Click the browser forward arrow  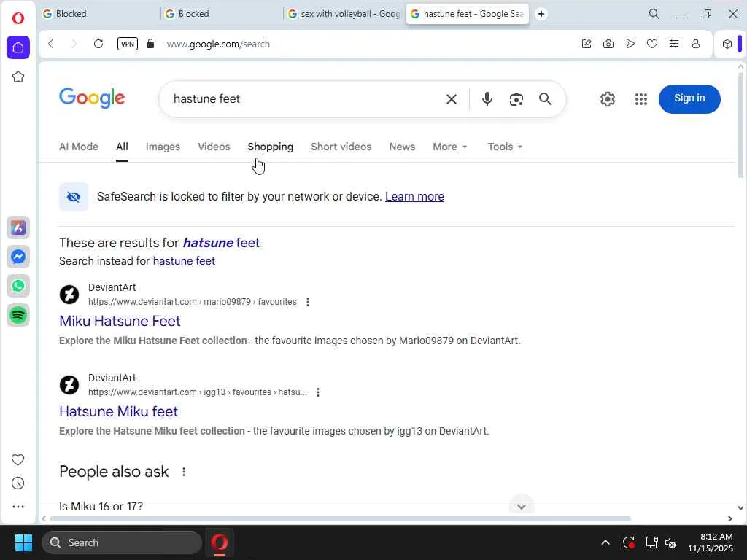(x=74, y=44)
